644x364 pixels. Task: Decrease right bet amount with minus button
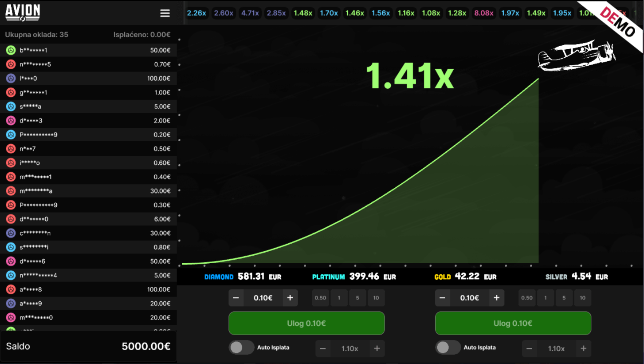(443, 298)
